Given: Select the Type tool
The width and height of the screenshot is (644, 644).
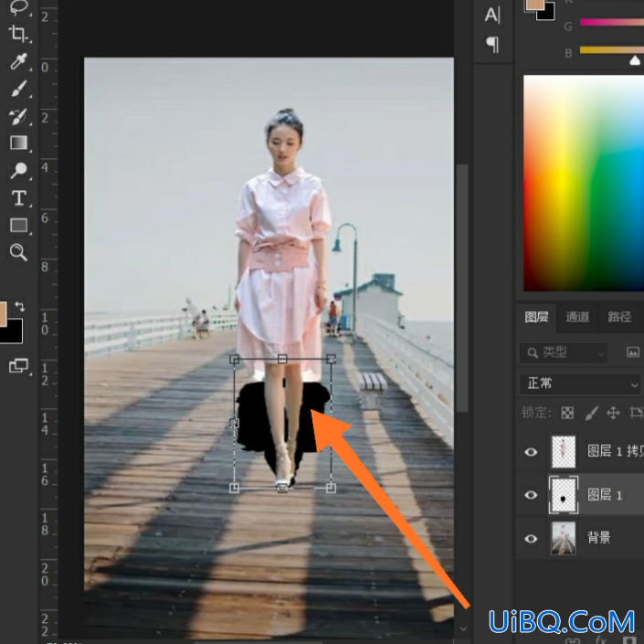Looking at the screenshot, I should tap(18, 198).
